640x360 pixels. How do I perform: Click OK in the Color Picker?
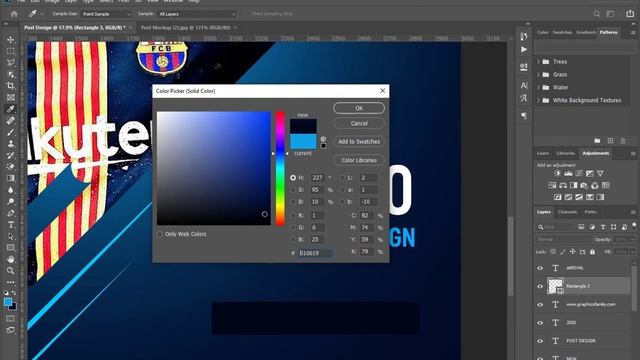[359, 108]
